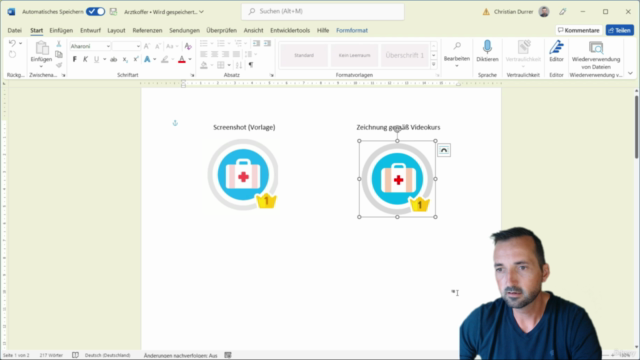
Task: Toggle the Automatisches Speichern switch
Action: (x=96, y=12)
